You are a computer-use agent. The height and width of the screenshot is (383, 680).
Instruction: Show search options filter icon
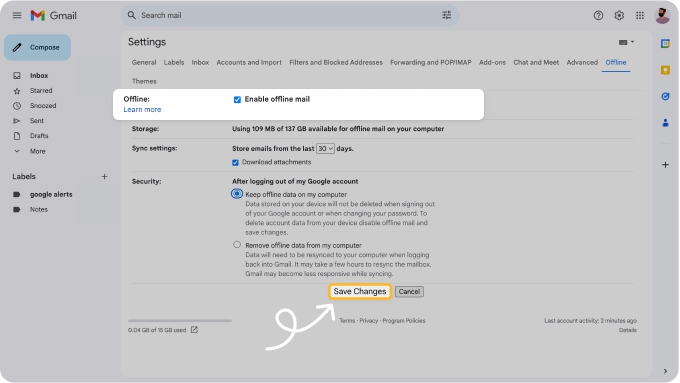(x=446, y=15)
